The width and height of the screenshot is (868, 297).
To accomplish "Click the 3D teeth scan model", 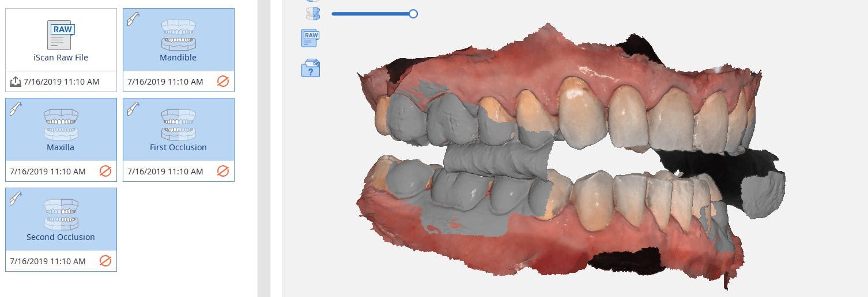I will [x=571, y=155].
